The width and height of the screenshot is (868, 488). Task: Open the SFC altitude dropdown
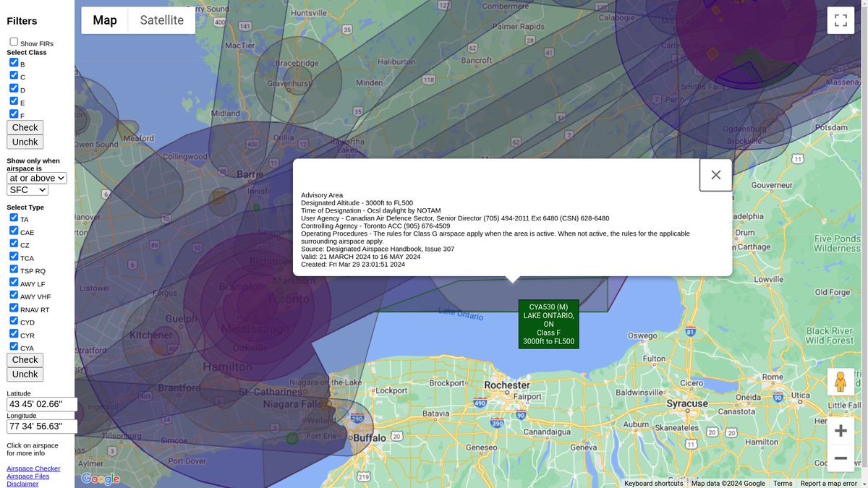(x=27, y=190)
